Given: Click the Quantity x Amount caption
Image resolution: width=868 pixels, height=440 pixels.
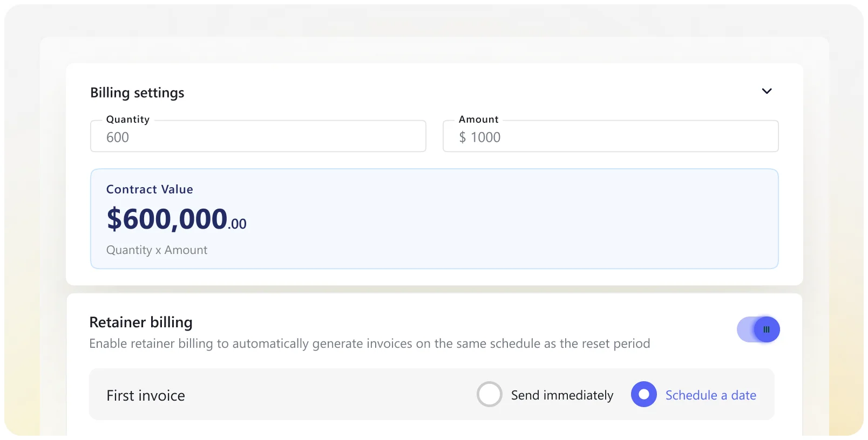Looking at the screenshot, I should [x=157, y=250].
